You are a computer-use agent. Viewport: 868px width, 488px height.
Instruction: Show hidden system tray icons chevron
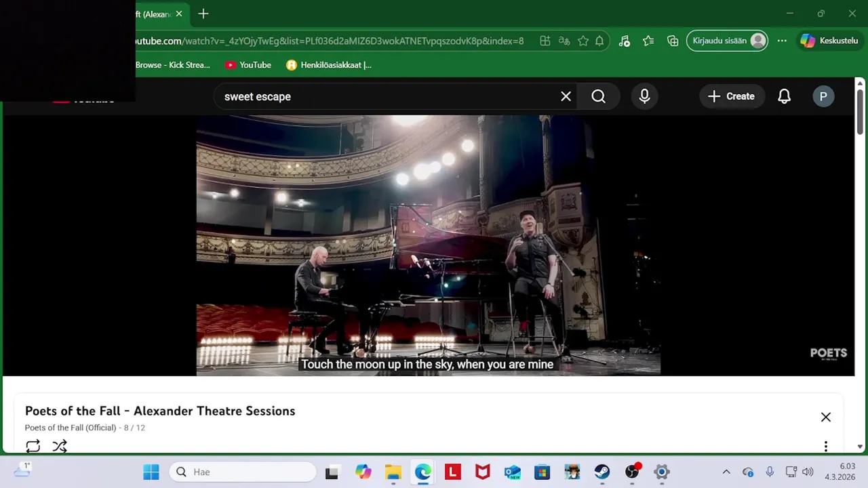726,472
